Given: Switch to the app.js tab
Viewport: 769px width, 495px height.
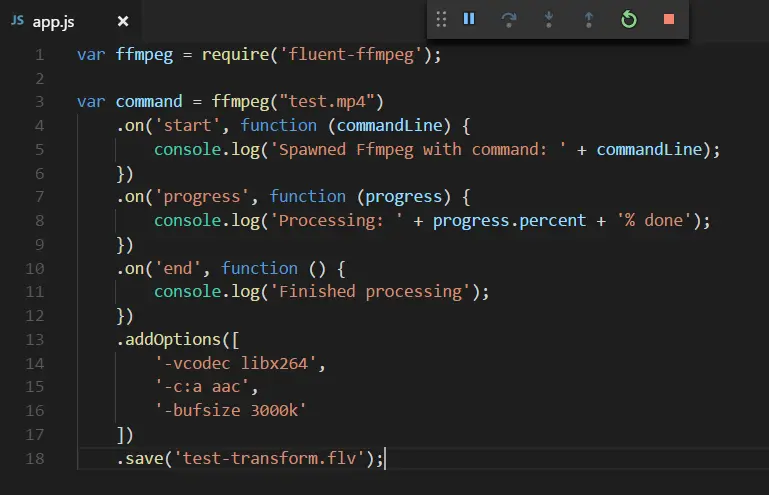Looking at the screenshot, I should (53, 22).
